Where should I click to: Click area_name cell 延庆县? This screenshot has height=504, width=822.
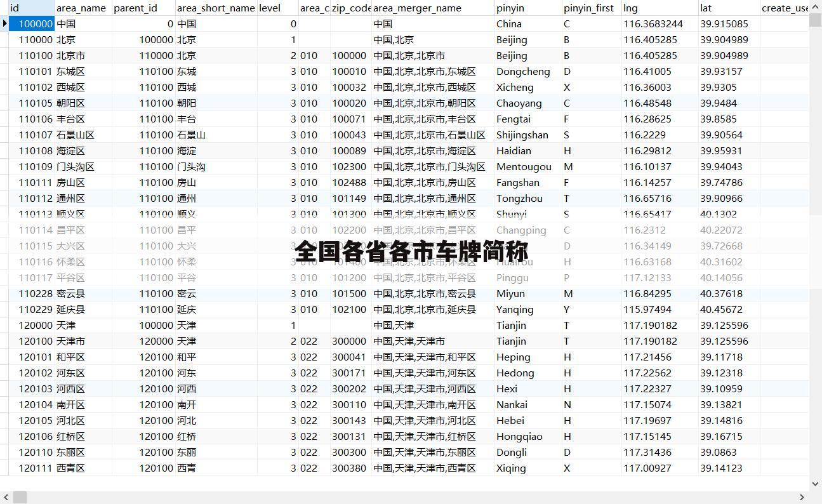83,309
